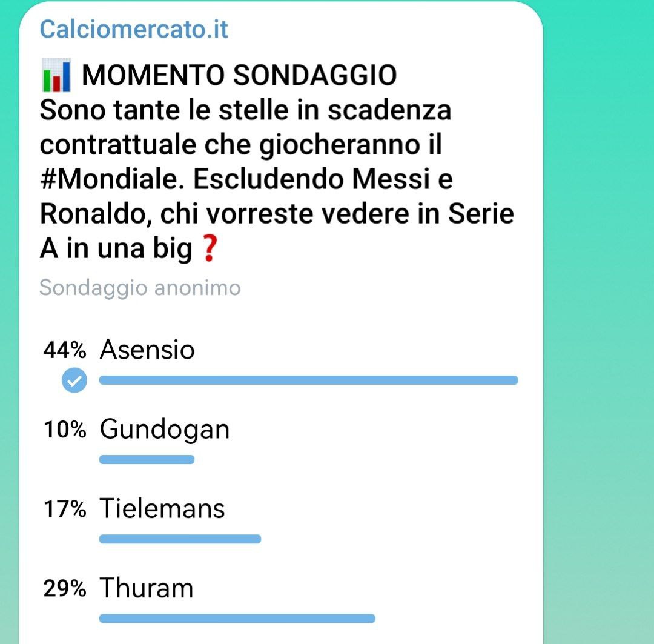Click the Tielemans result progress bar
This screenshot has height=644, width=654.
coord(180,539)
